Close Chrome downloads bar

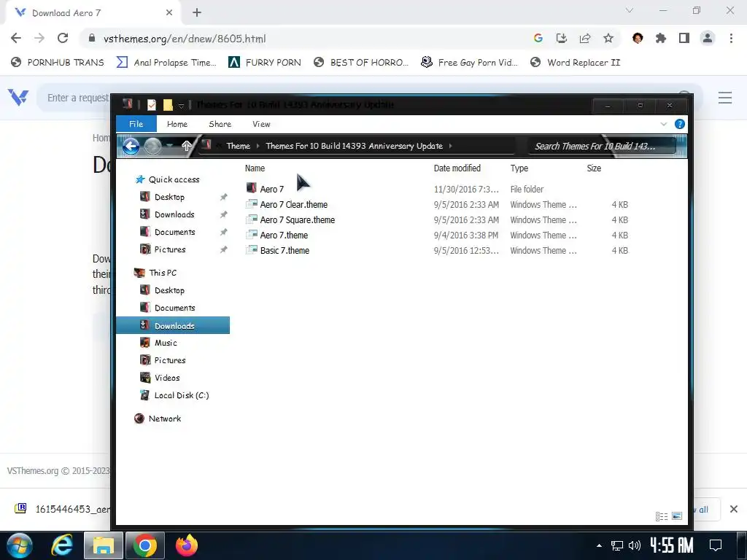coord(734,509)
